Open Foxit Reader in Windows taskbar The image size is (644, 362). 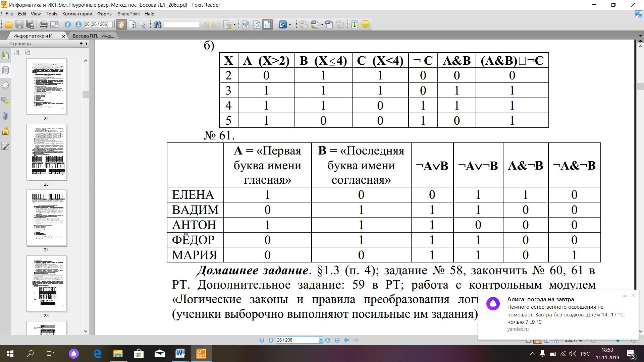point(201,354)
